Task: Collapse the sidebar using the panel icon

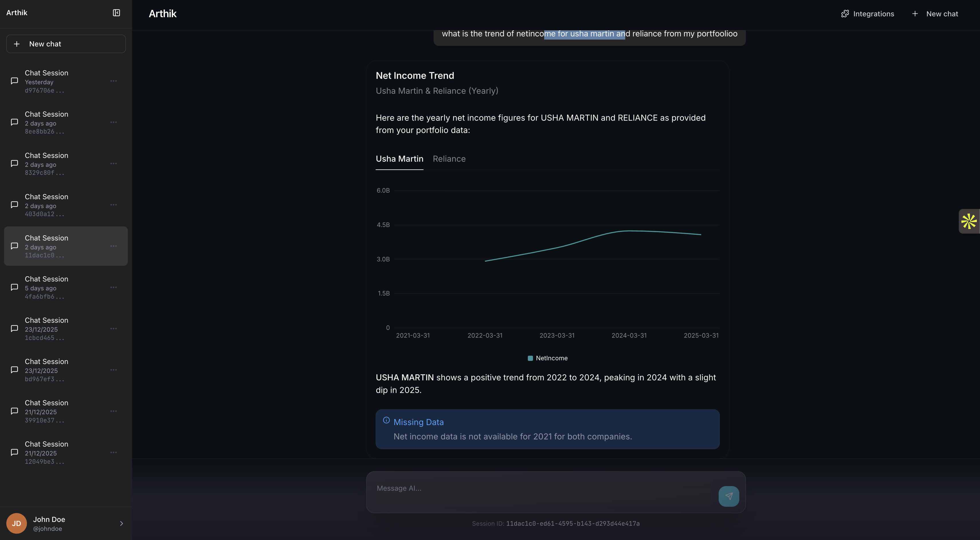Action: point(116,13)
